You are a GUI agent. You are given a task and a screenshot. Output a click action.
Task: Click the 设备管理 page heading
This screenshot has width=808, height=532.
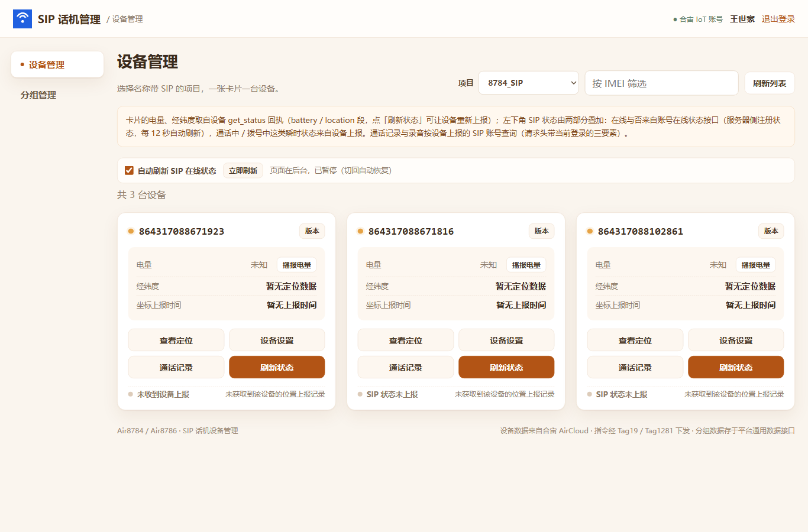(x=147, y=62)
